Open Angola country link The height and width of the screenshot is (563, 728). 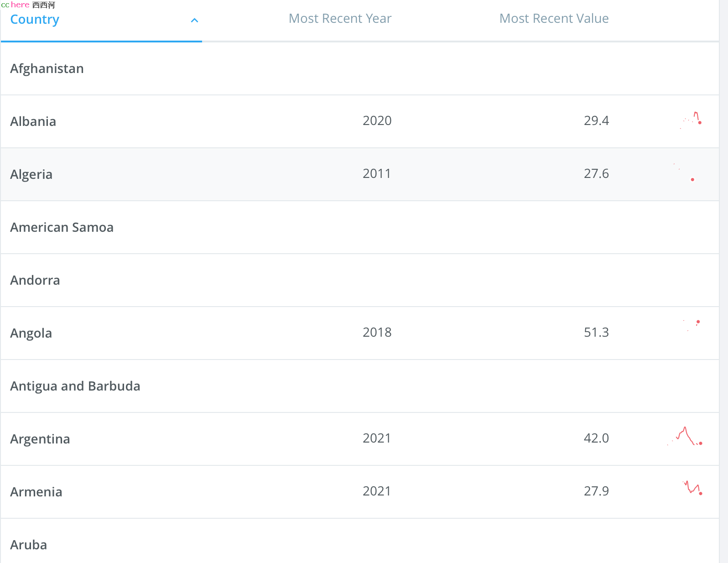(31, 333)
